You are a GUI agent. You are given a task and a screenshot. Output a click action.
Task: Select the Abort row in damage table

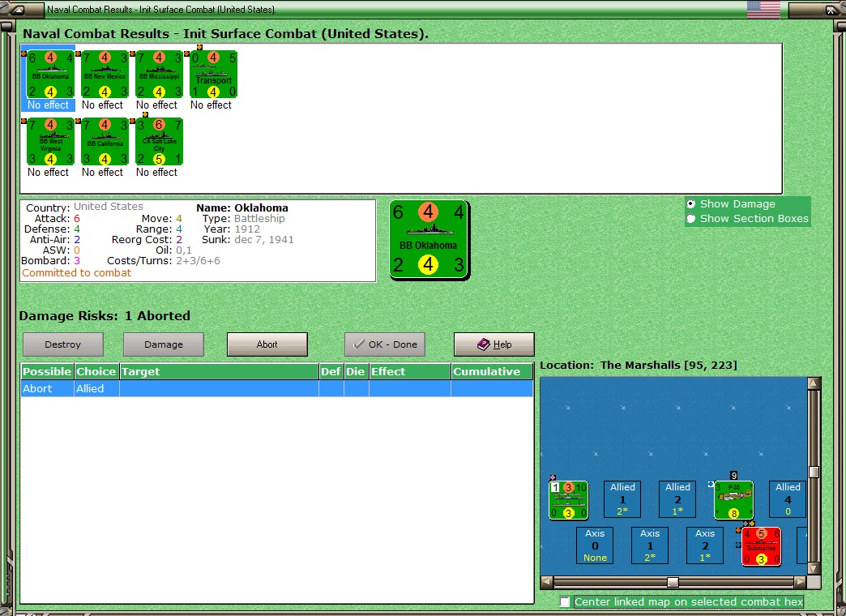[277, 389]
